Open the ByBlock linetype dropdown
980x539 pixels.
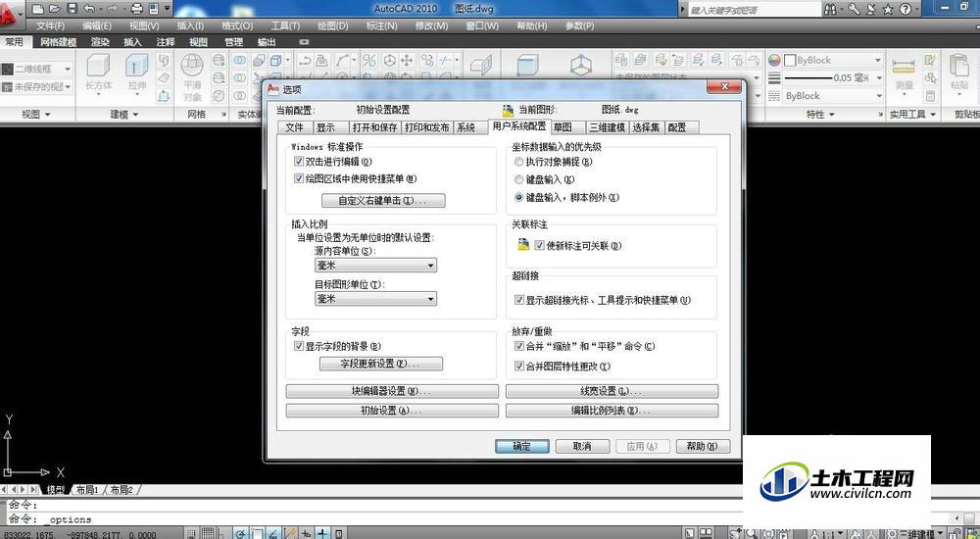tap(832, 96)
